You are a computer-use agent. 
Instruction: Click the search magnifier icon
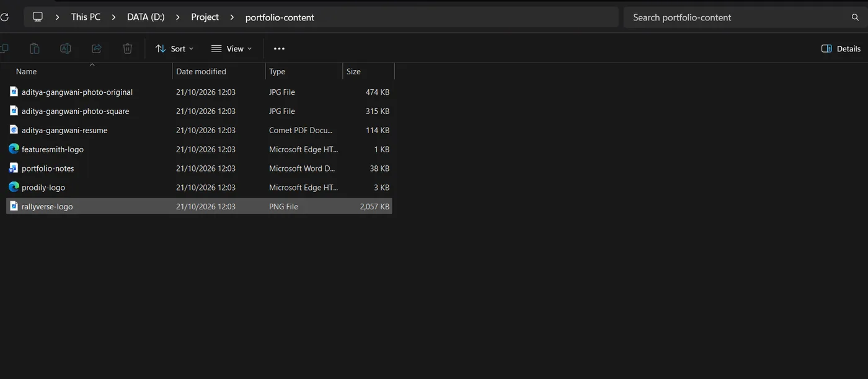pyautogui.click(x=856, y=17)
